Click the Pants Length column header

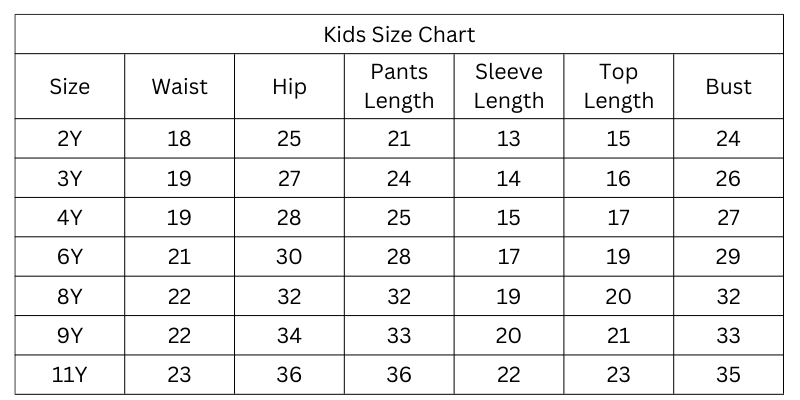click(399, 86)
